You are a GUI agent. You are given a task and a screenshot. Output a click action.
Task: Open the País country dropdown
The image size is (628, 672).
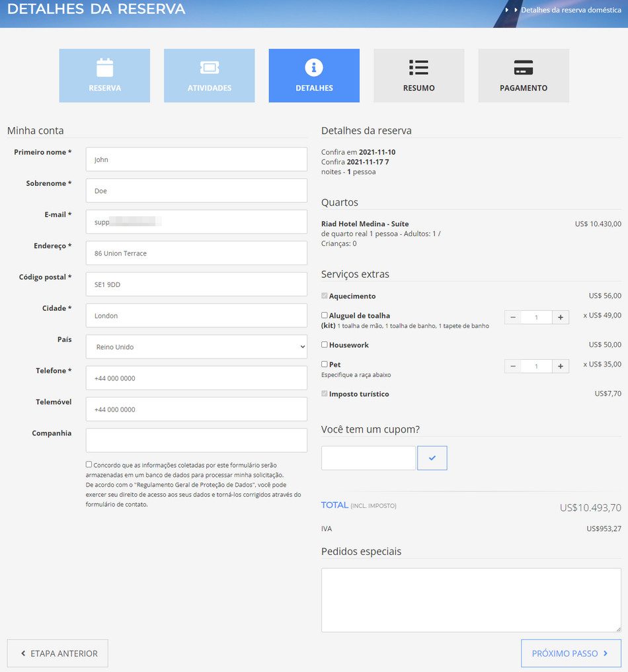(x=196, y=347)
